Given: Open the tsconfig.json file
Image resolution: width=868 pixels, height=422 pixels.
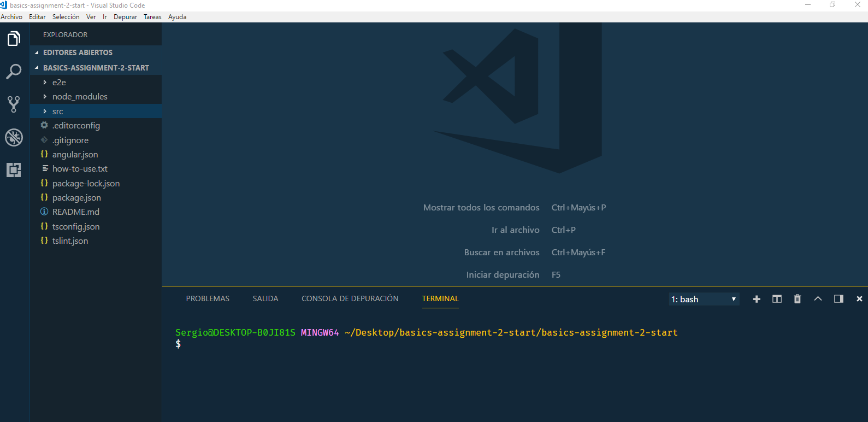Looking at the screenshot, I should point(76,226).
